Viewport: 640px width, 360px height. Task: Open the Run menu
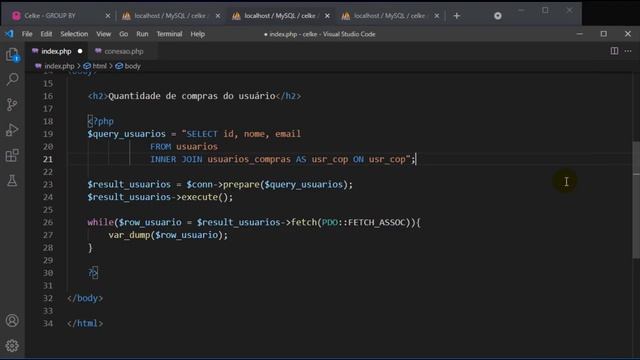(x=142, y=34)
